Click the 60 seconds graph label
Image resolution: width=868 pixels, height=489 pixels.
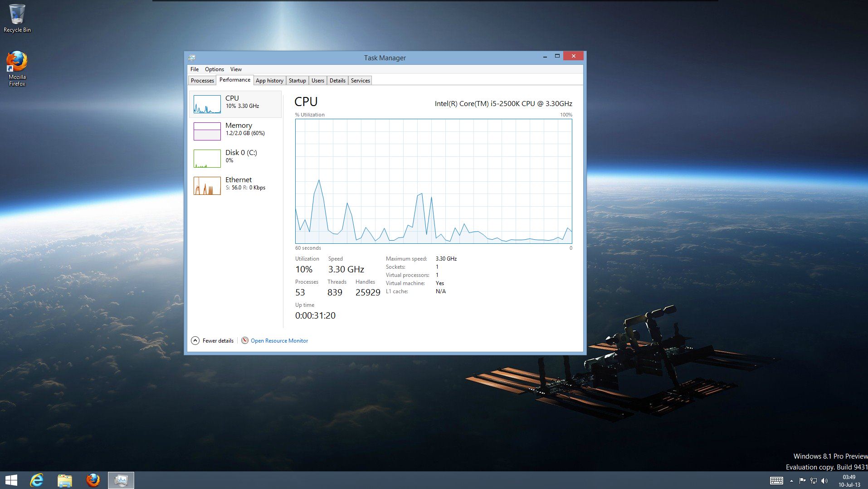point(308,248)
